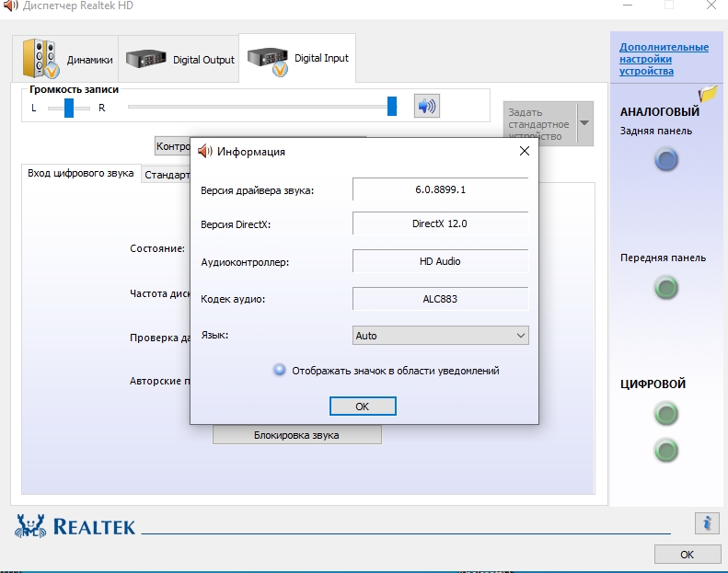Click the main window OK button

[x=688, y=555]
